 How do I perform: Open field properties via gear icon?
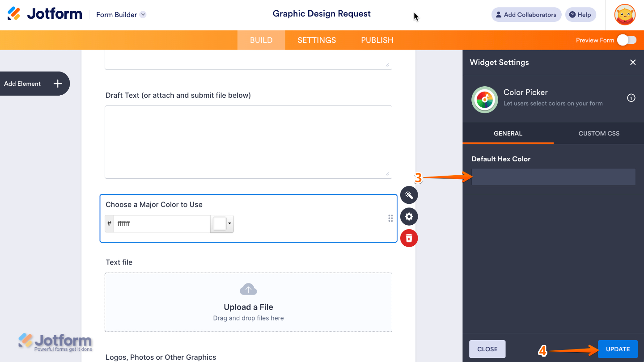point(409,216)
